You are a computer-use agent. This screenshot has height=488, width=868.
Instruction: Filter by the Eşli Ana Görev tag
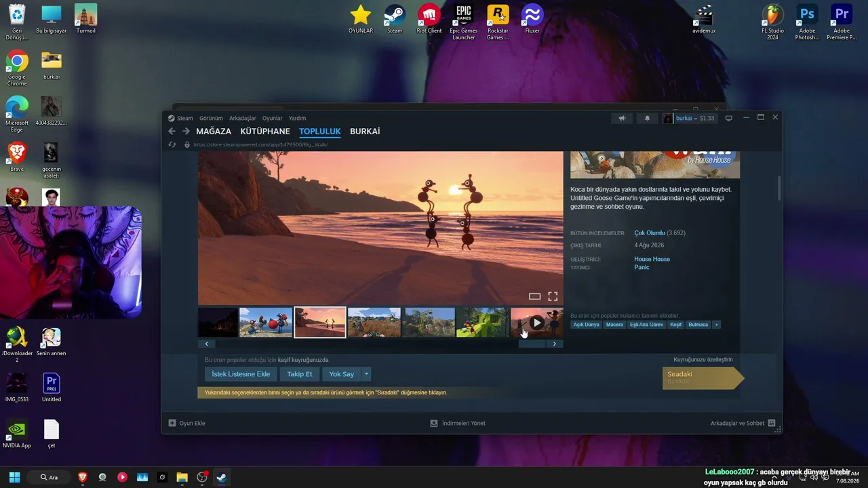[647, 325]
